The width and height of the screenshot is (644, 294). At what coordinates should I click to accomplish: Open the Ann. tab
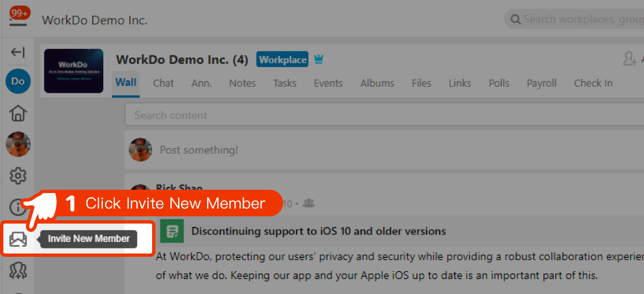tap(202, 83)
